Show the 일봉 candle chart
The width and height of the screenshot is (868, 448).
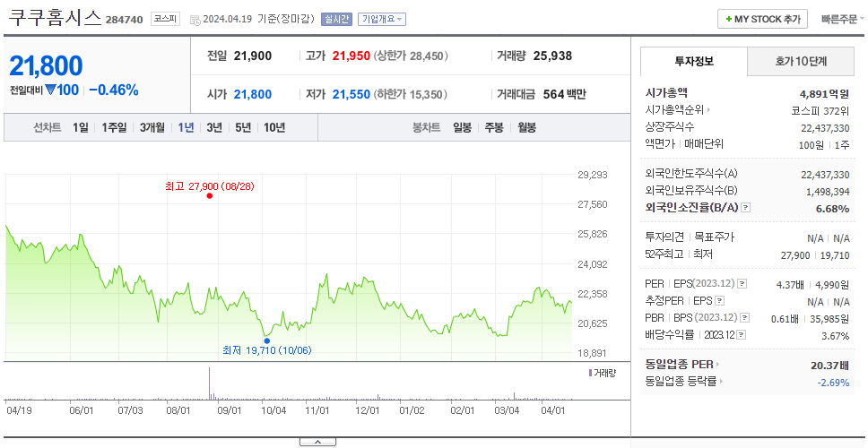462,128
